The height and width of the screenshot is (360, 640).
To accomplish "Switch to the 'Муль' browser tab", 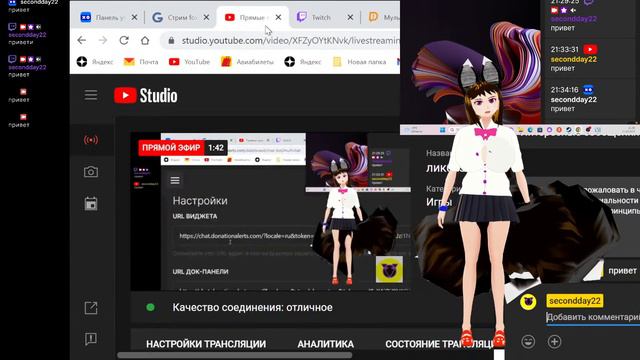I will [384, 17].
